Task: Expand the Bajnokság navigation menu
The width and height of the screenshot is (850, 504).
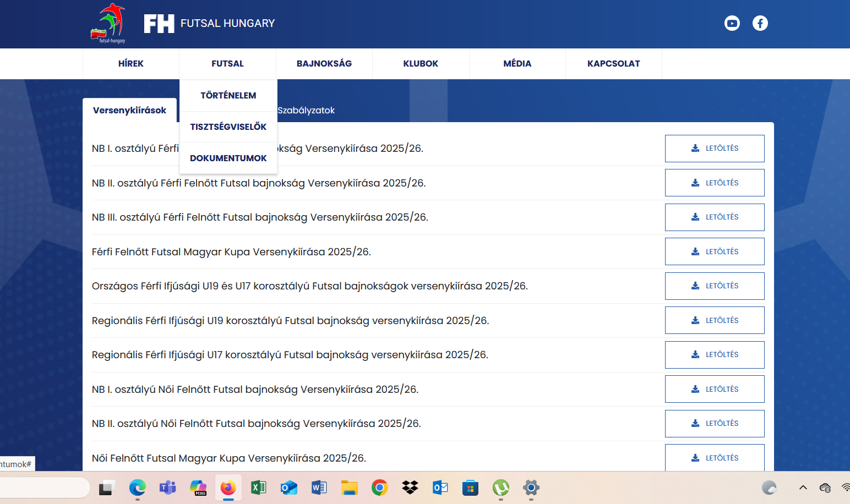Action: [x=324, y=64]
